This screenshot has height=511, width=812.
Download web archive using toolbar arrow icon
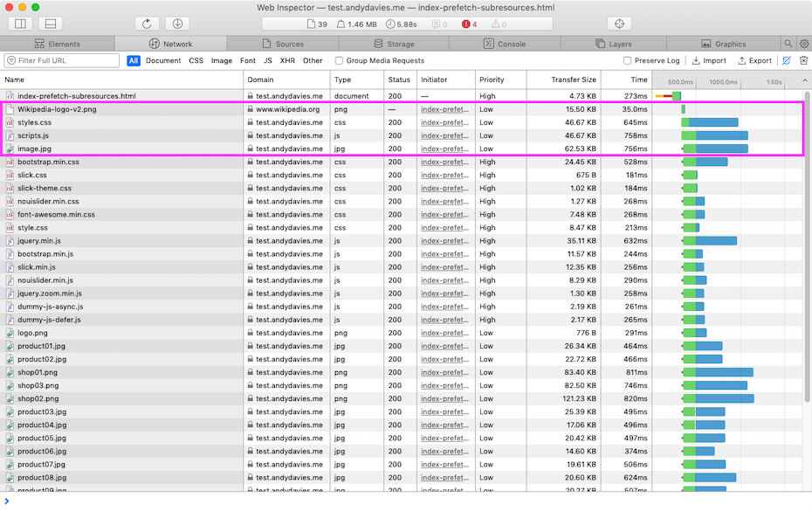(177, 24)
